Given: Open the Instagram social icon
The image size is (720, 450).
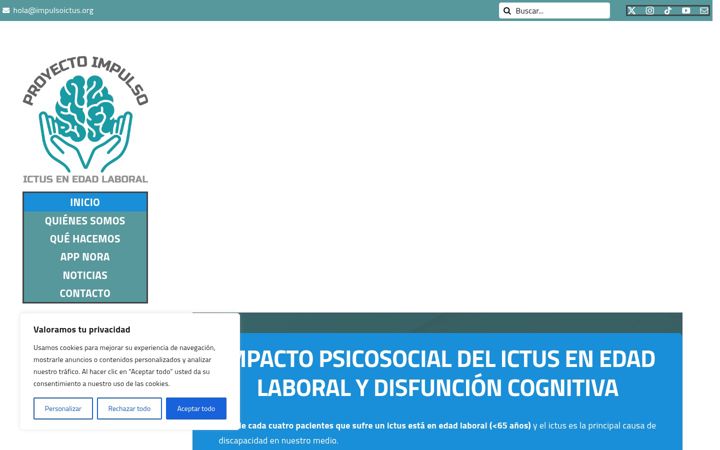Looking at the screenshot, I should tap(650, 11).
